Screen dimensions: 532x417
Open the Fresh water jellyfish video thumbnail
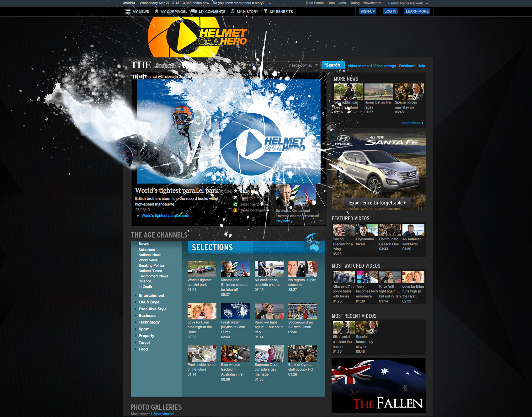[235, 311]
